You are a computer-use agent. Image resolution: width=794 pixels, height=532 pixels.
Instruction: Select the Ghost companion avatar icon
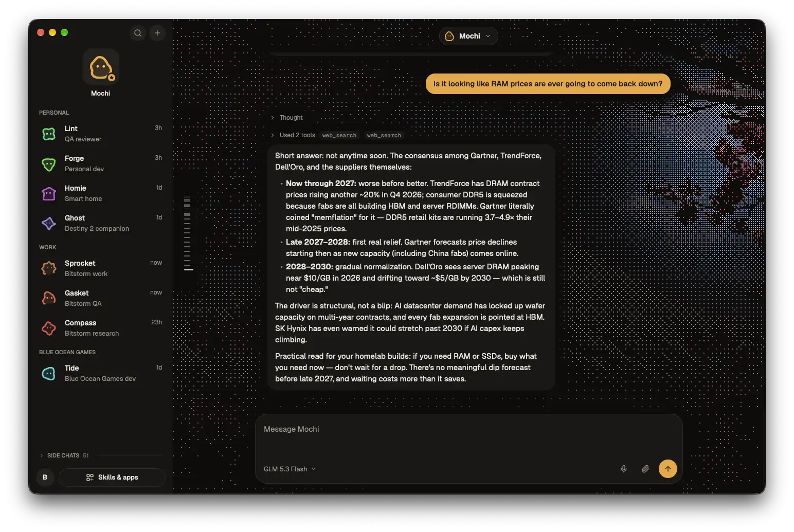click(x=49, y=224)
